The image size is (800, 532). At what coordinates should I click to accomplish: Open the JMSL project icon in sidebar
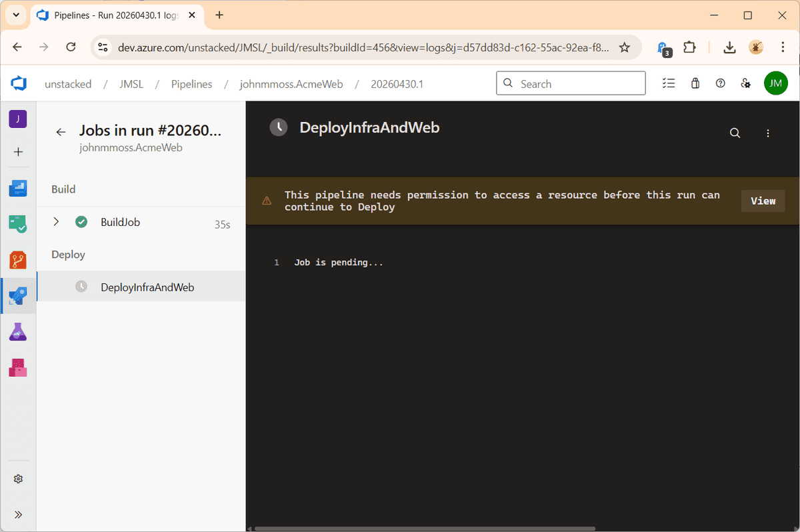click(18, 119)
